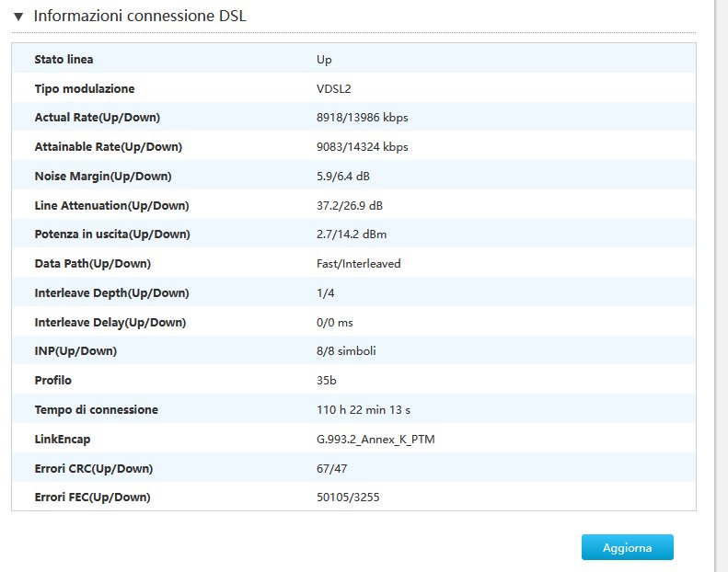Select the INP(Up/Down) row label

pyautogui.click(x=75, y=351)
